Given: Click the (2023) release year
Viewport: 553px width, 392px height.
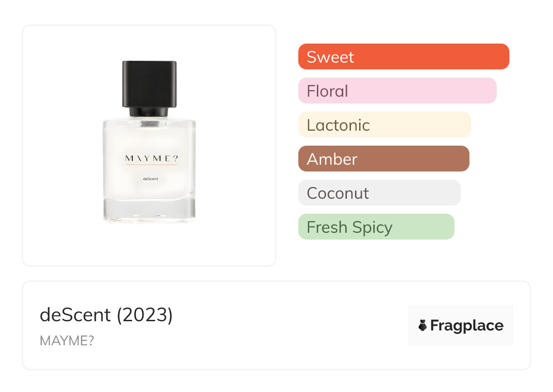Looking at the screenshot, I should pos(145,315).
